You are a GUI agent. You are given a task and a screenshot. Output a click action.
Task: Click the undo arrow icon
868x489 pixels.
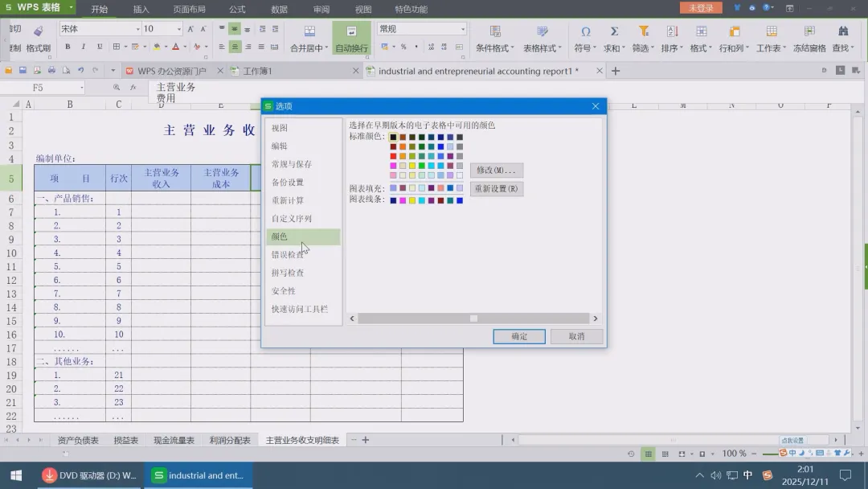pyautogui.click(x=81, y=70)
